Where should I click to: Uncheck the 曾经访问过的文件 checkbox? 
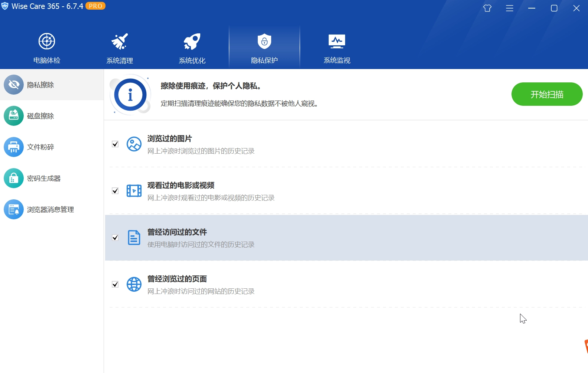(115, 238)
